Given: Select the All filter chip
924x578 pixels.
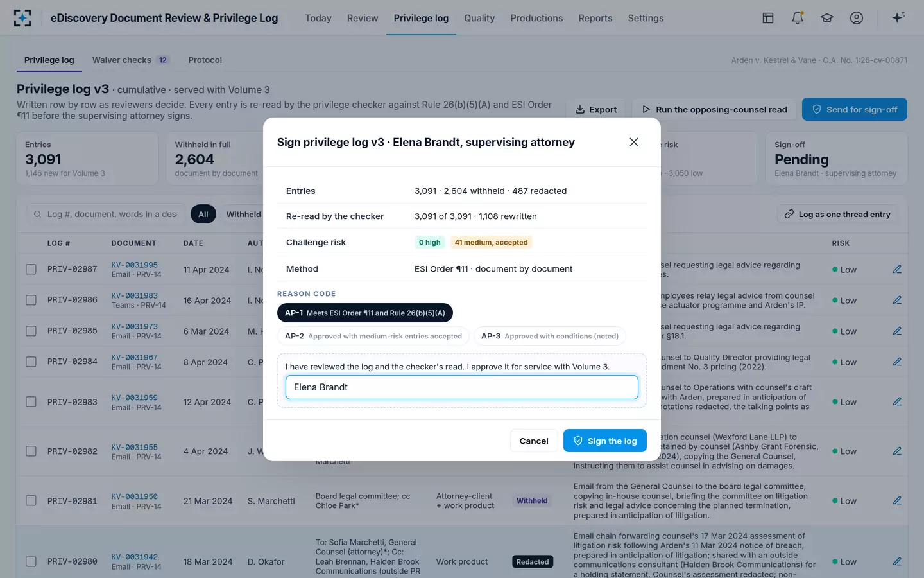Looking at the screenshot, I should pos(203,214).
